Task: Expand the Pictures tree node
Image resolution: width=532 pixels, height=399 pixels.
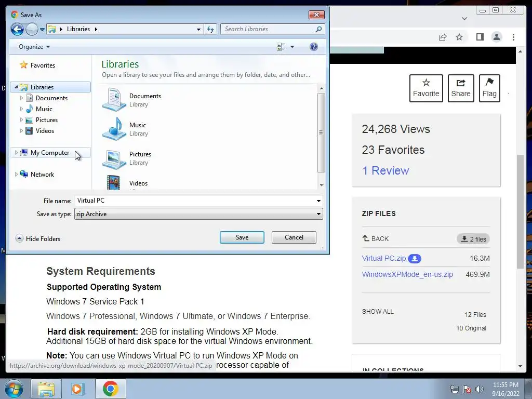Action: coord(21,120)
